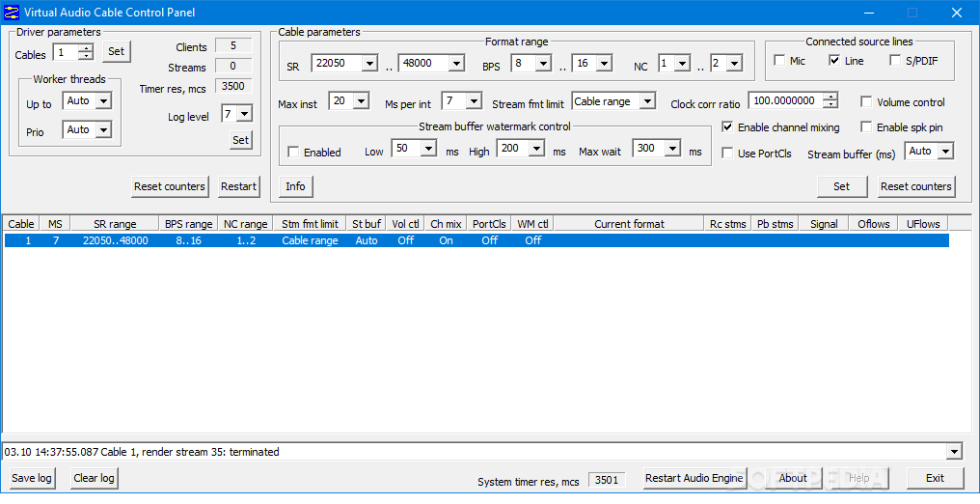Toggle Enable channel mixing checkbox
Image resolution: width=980 pixels, height=504 pixels.
click(727, 126)
